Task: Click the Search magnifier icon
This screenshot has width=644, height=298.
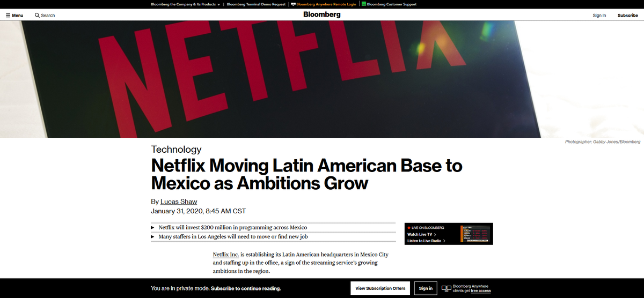Action: [37, 16]
